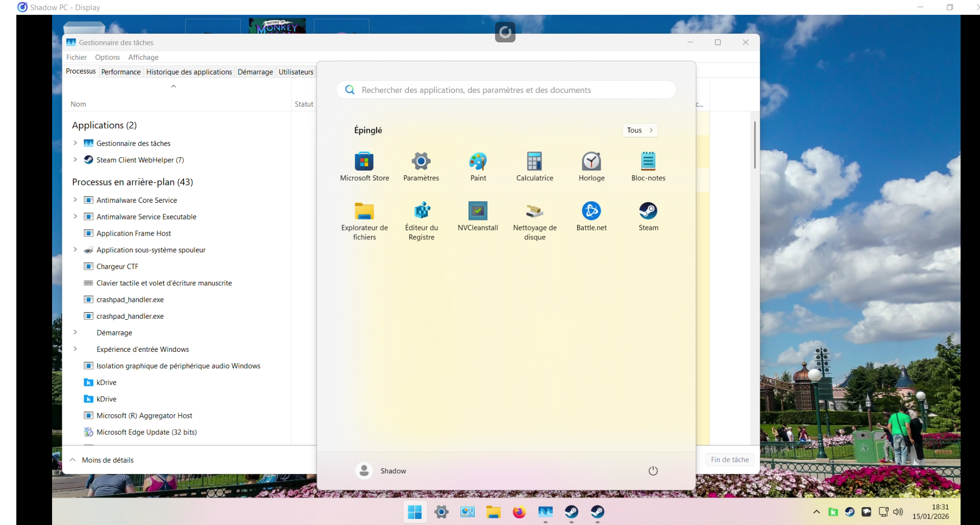Image resolution: width=980 pixels, height=525 pixels.
Task: Expand Application sous-système spouleur process
Action: tap(75, 250)
